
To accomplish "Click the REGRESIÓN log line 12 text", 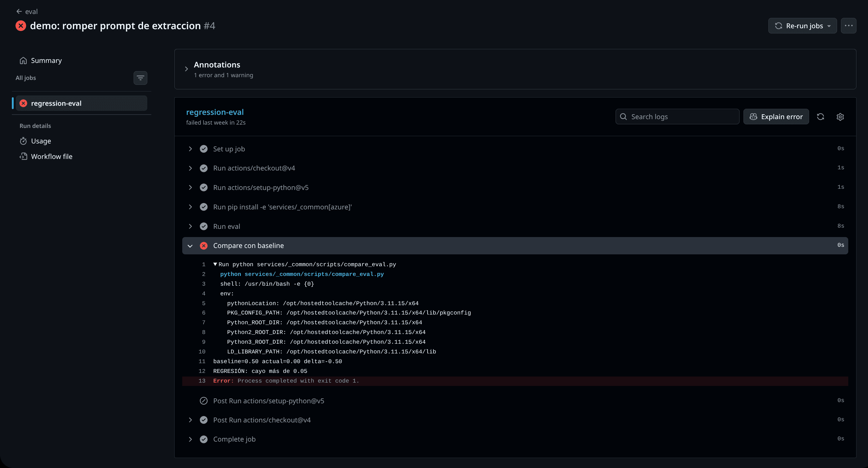I will (260, 371).
